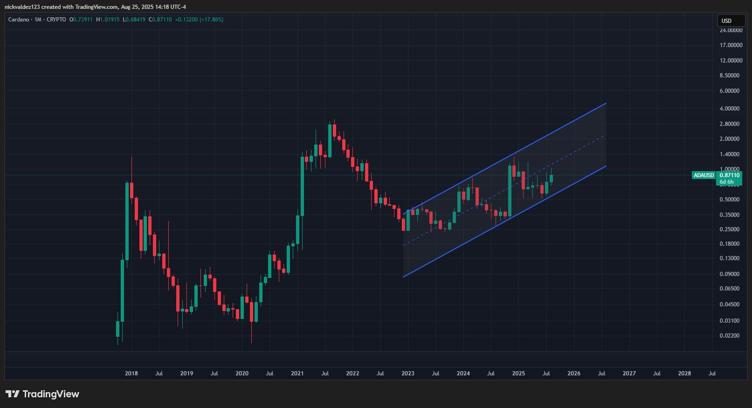Click the 2025 label on time axis
The image size is (752, 408).
click(518, 373)
